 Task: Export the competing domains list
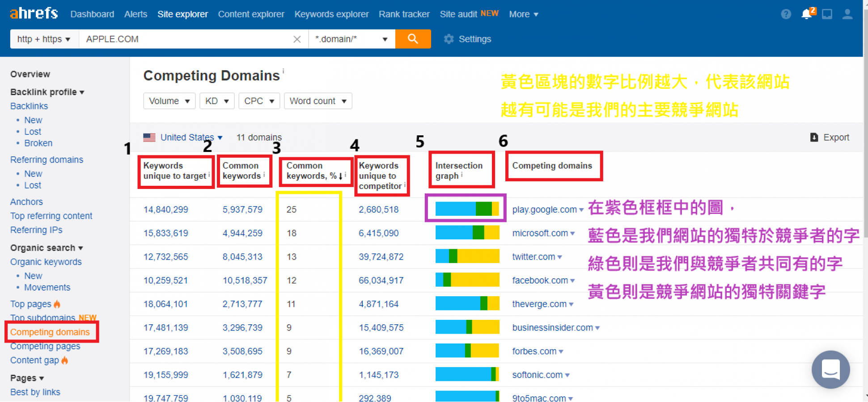click(830, 138)
